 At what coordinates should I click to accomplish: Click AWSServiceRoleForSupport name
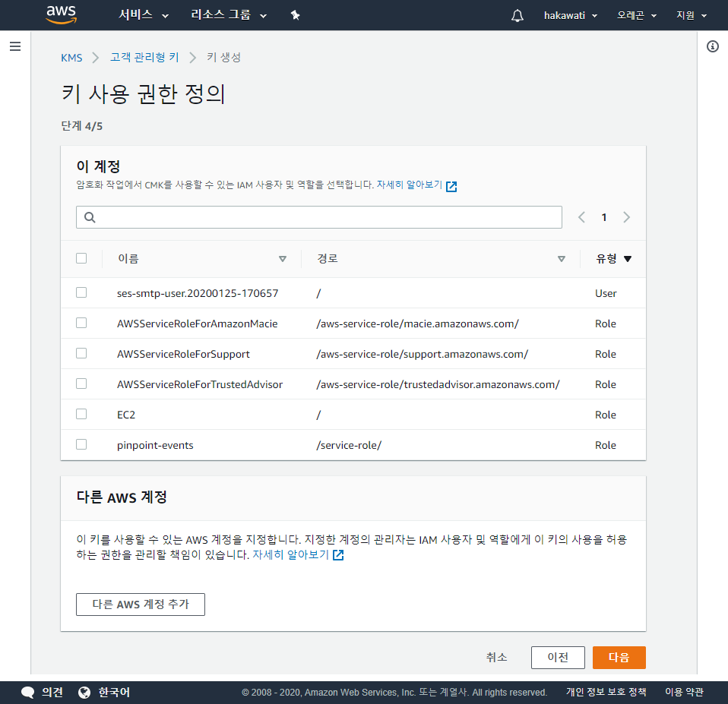coord(183,354)
